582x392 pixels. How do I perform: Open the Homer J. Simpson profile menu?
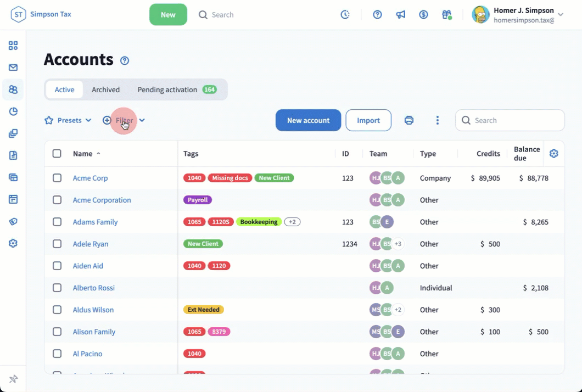tap(518, 15)
